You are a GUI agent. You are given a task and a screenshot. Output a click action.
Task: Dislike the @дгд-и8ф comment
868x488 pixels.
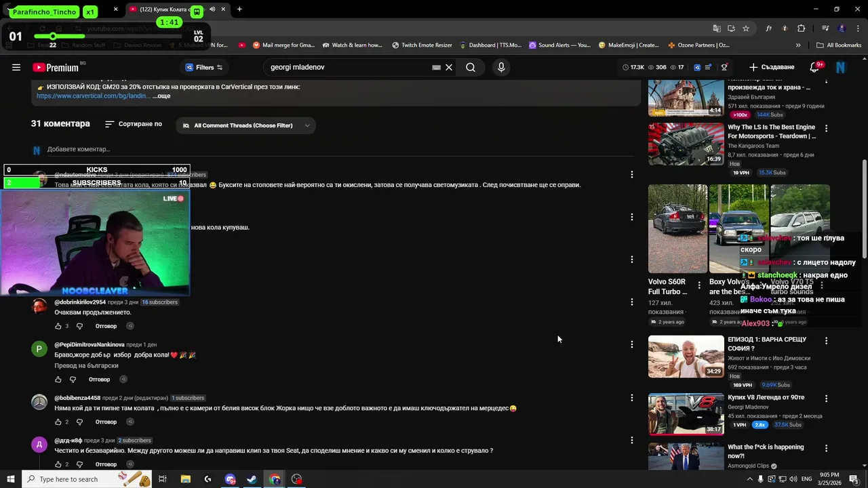click(79, 464)
